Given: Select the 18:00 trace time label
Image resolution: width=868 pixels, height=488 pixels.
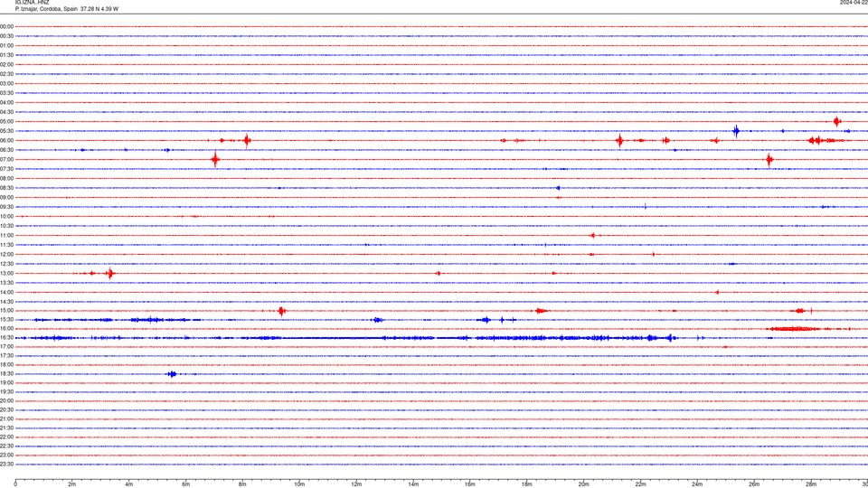Looking at the screenshot, I should coord(6,364).
